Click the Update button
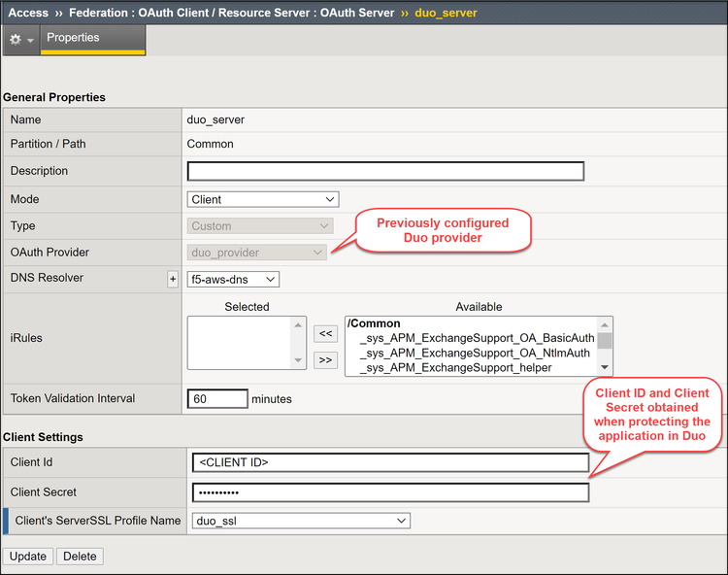This screenshot has height=575, width=728. 28,557
